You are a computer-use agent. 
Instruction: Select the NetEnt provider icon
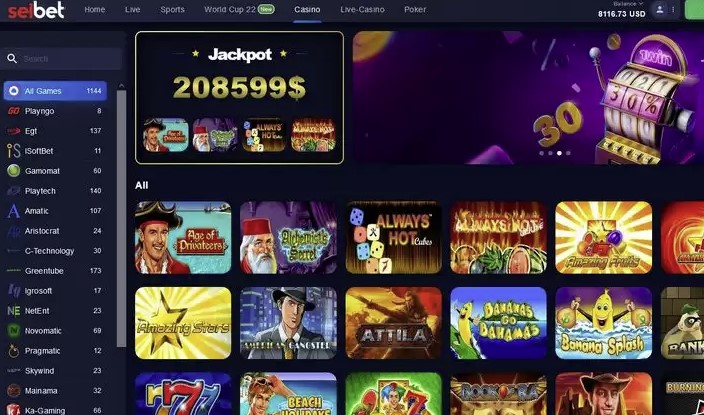13,311
